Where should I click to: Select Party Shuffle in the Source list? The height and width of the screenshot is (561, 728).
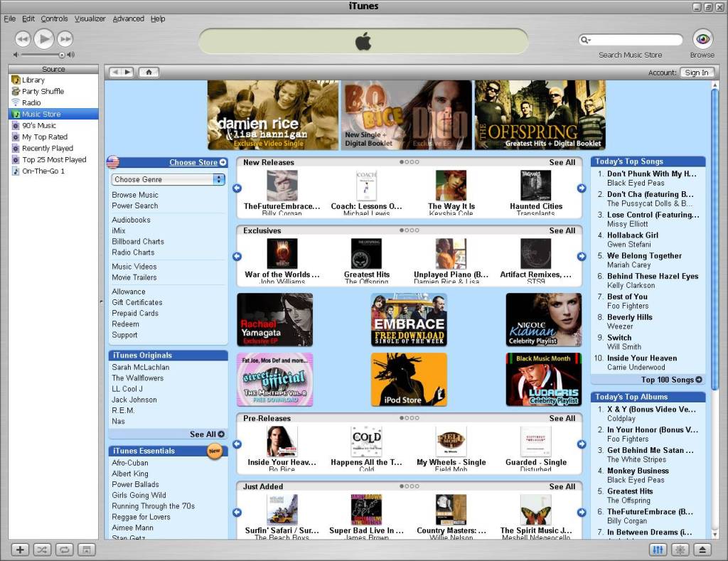[43, 91]
